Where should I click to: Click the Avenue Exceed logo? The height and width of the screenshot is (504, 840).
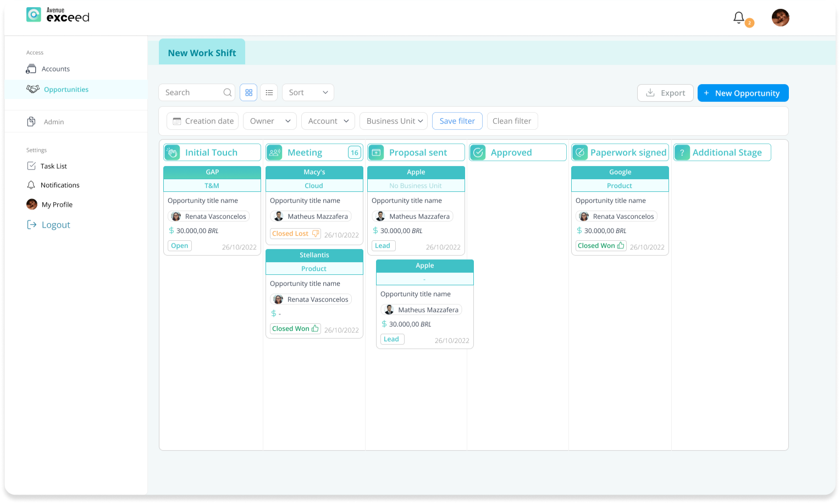tap(58, 15)
